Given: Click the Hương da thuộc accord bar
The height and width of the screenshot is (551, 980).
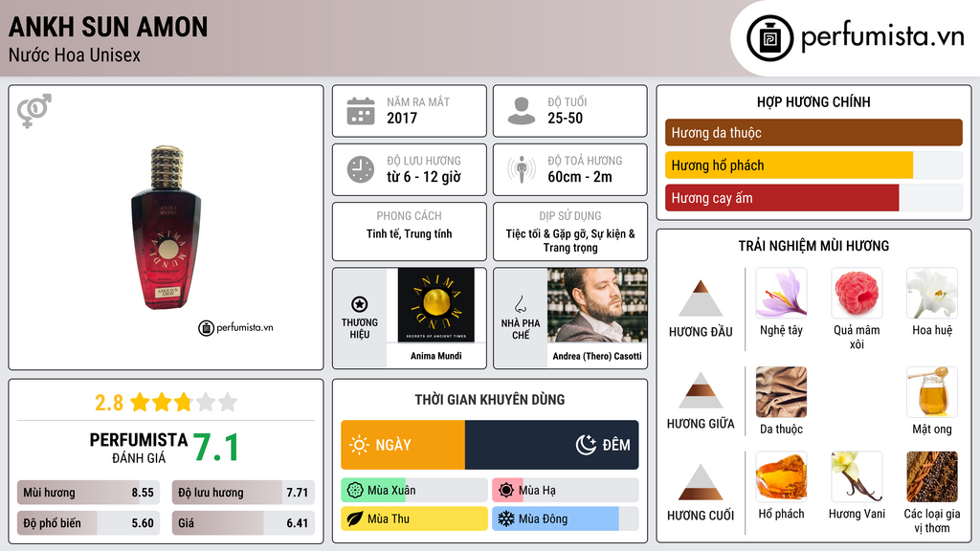Looking at the screenshot, I should (813, 132).
